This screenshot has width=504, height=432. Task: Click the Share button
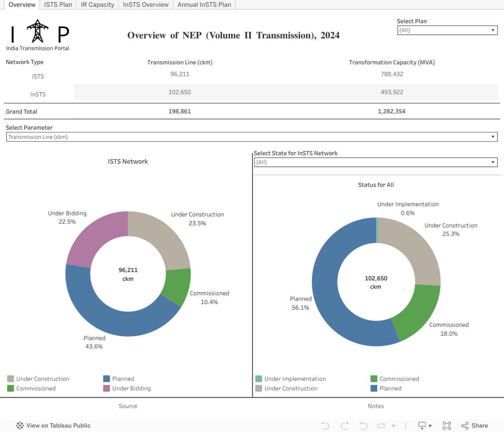(474, 426)
